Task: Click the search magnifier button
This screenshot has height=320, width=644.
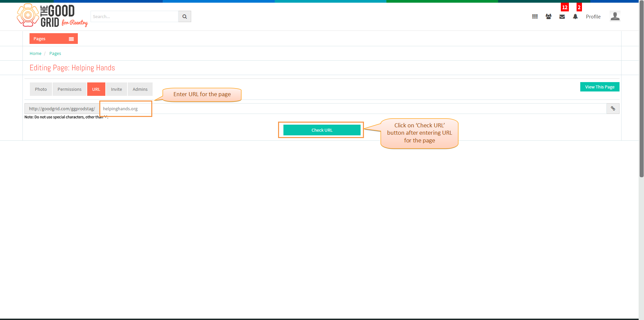Action: 184,16
